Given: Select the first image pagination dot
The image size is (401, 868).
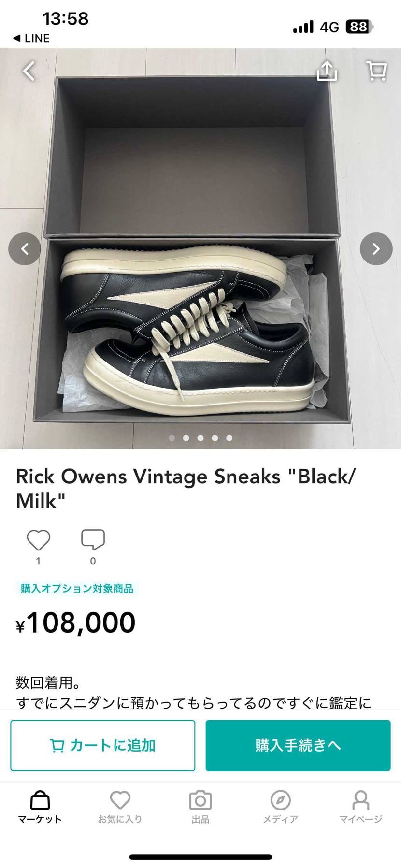Looking at the screenshot, I should (x=172, y=438).
